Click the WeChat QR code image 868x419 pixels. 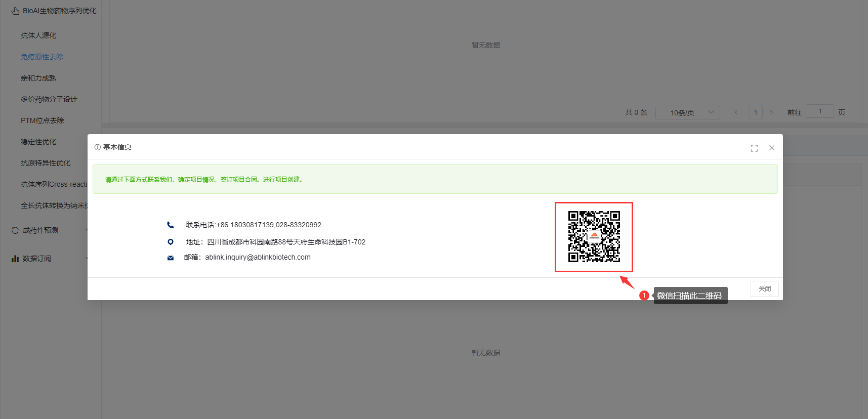594,236
